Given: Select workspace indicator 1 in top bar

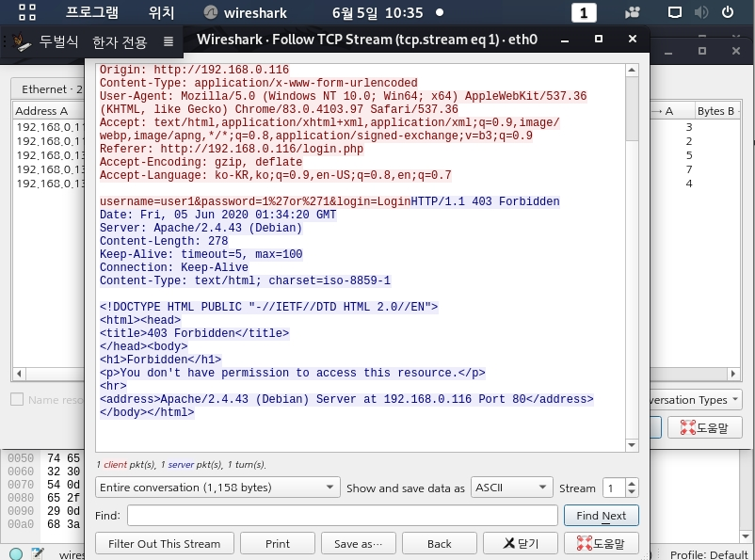Looking at the screenshot, I should tap(584, 12).
